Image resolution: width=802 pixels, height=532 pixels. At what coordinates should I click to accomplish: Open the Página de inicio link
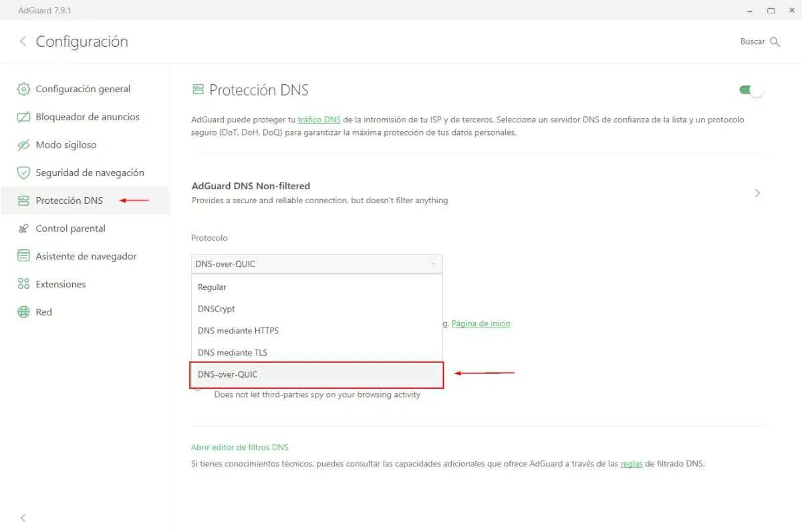pyautogui.click(x=481, y=323)
